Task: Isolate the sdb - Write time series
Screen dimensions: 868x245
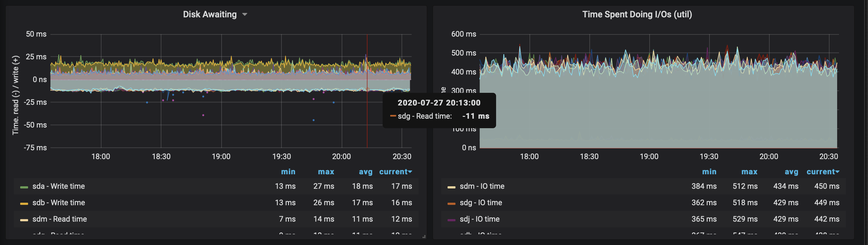Action: [59, 202]
